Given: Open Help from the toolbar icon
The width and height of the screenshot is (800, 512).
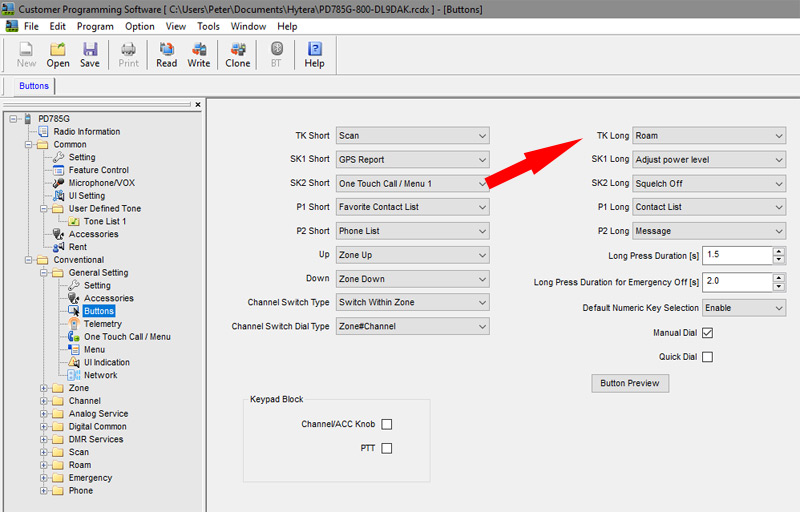Looking at the screenshot, I should pos(314,55).
